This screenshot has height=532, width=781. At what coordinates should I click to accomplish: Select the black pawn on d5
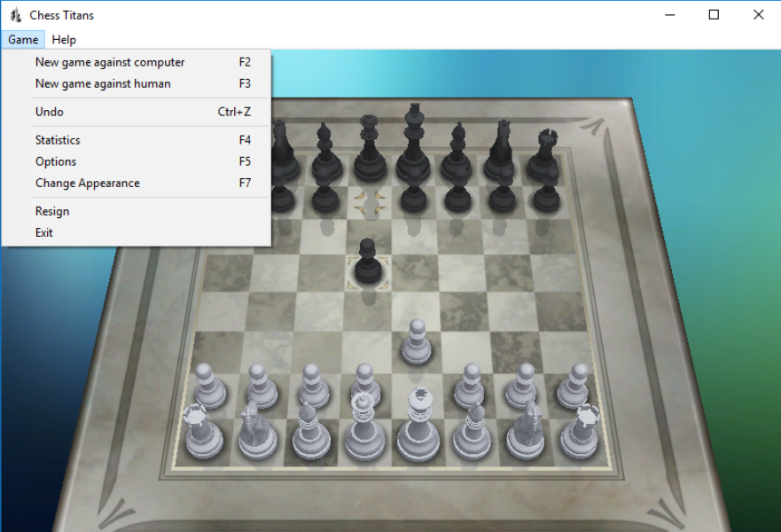(x=368, y=261)
